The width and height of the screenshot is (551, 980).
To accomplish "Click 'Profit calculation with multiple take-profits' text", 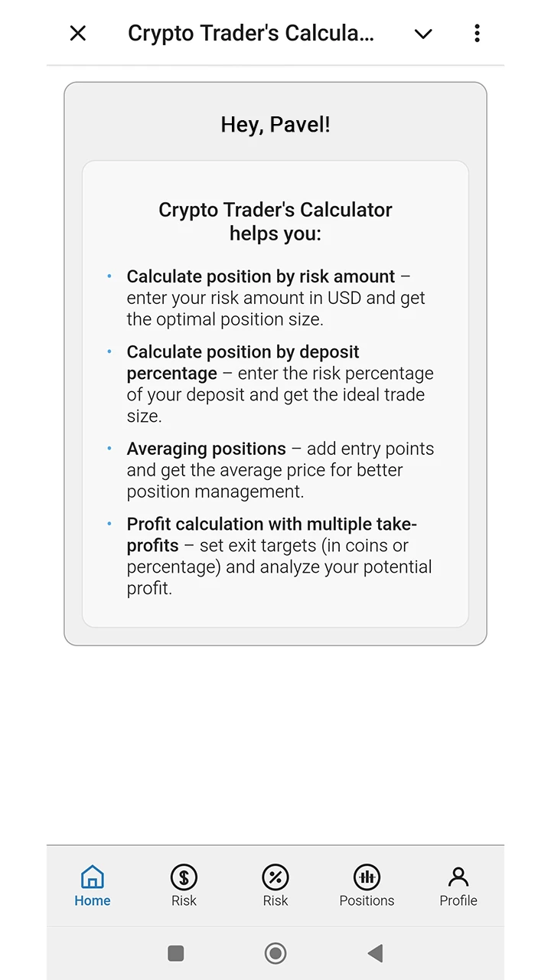I will pos(272,534).
